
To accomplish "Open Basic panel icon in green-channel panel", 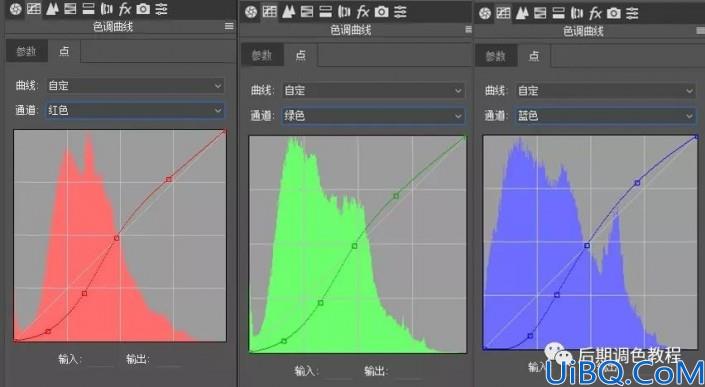I will click(251, 12).
